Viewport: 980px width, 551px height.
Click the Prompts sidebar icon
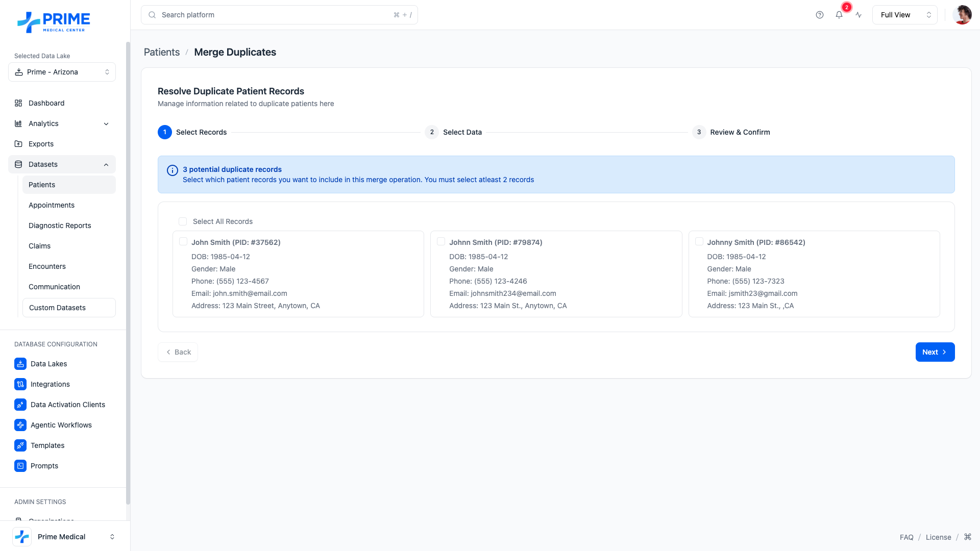[x=20, y=466]
